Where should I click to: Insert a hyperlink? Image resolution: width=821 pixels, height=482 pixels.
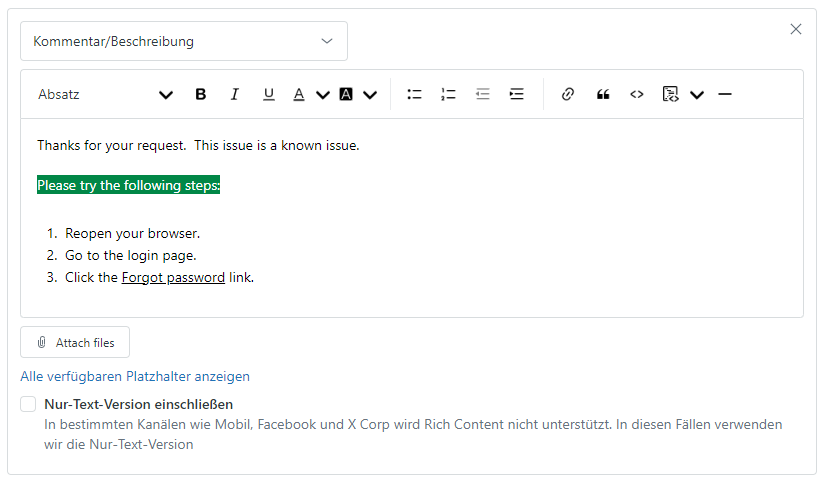[568, 94]
